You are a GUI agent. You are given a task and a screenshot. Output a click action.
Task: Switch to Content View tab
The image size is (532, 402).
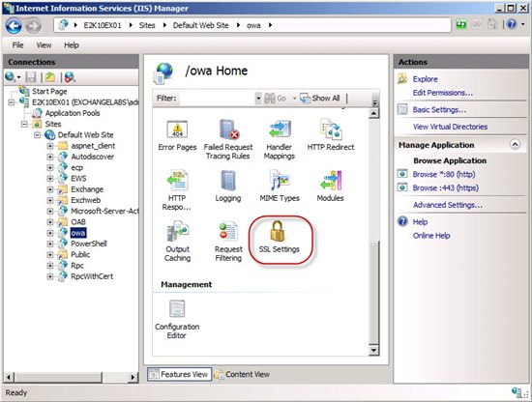coord(243,374)
